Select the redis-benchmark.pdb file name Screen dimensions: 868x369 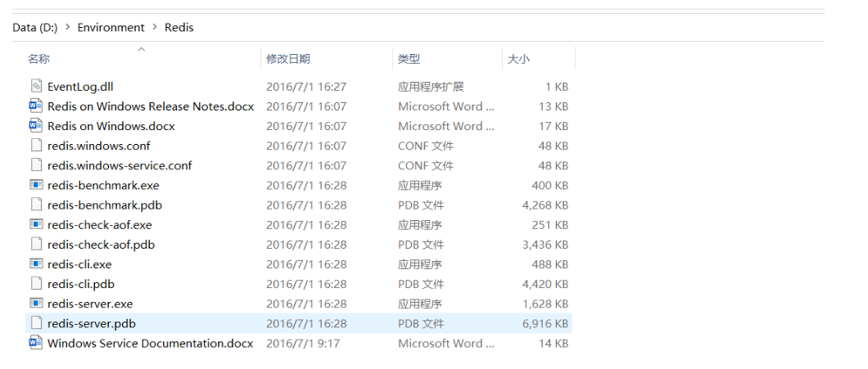105,205
